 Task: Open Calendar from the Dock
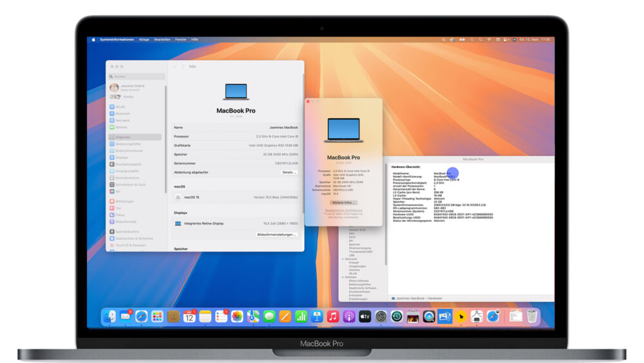click(189, 316)
